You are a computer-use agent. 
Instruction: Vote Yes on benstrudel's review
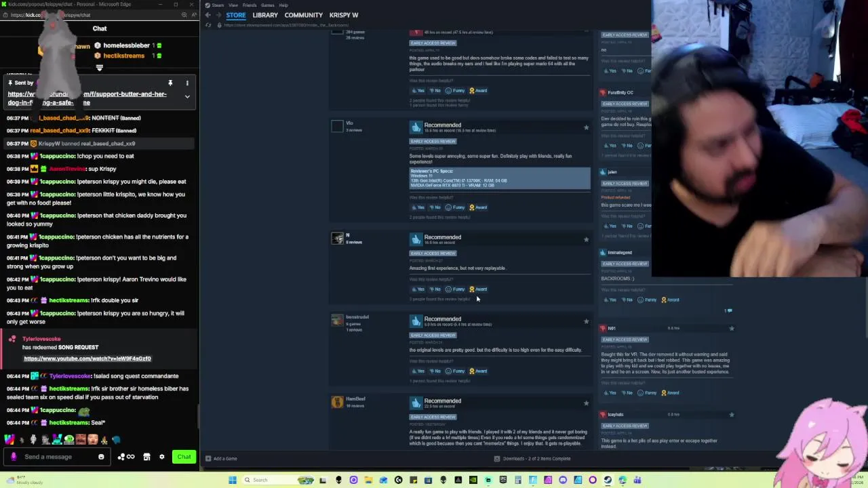pyautogui.click(x=418, y=371)
